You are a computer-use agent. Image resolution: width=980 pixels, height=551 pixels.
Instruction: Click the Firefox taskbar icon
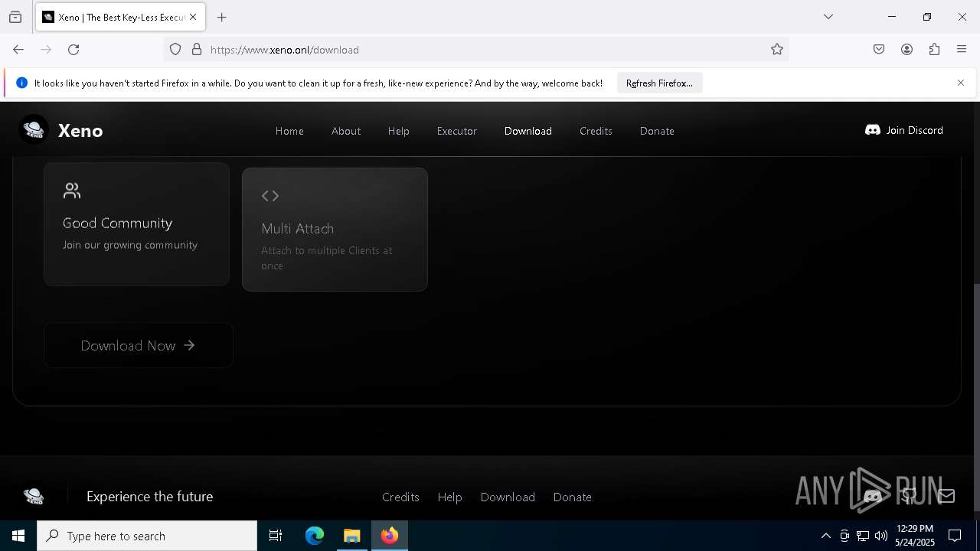[x=390, y=536]
